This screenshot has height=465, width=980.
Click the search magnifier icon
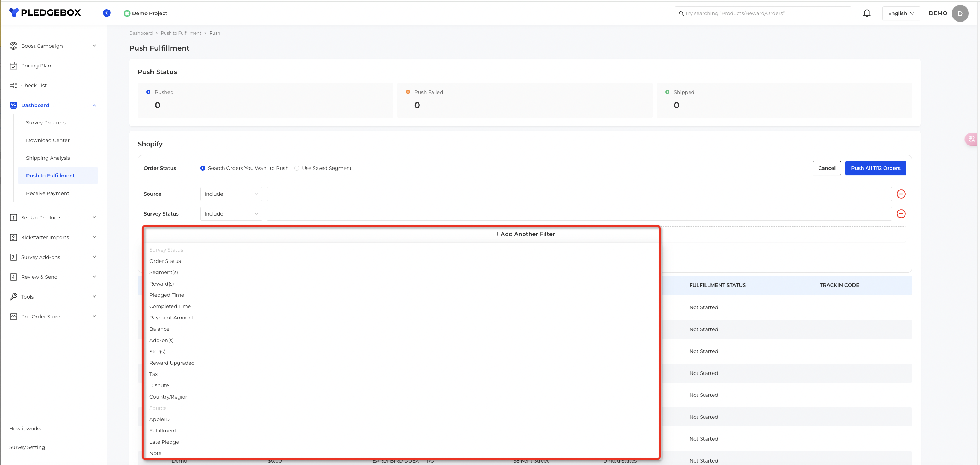click(681, 13)
